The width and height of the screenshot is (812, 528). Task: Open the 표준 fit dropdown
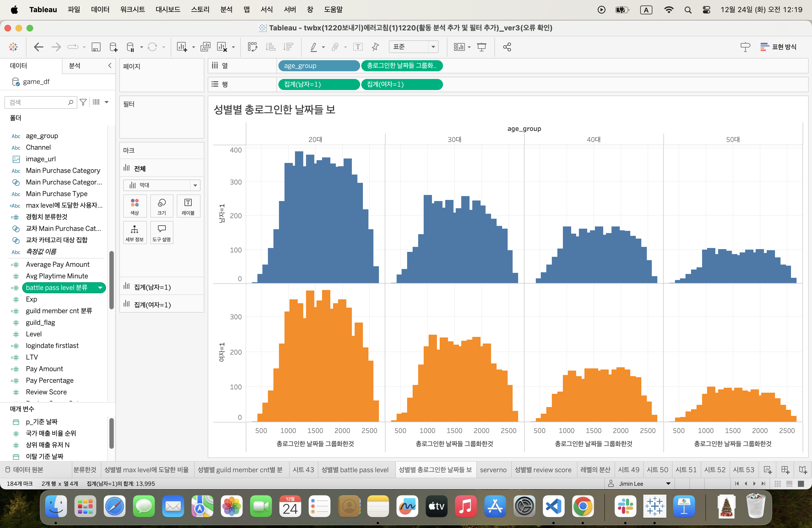click(x=413, y=47)
